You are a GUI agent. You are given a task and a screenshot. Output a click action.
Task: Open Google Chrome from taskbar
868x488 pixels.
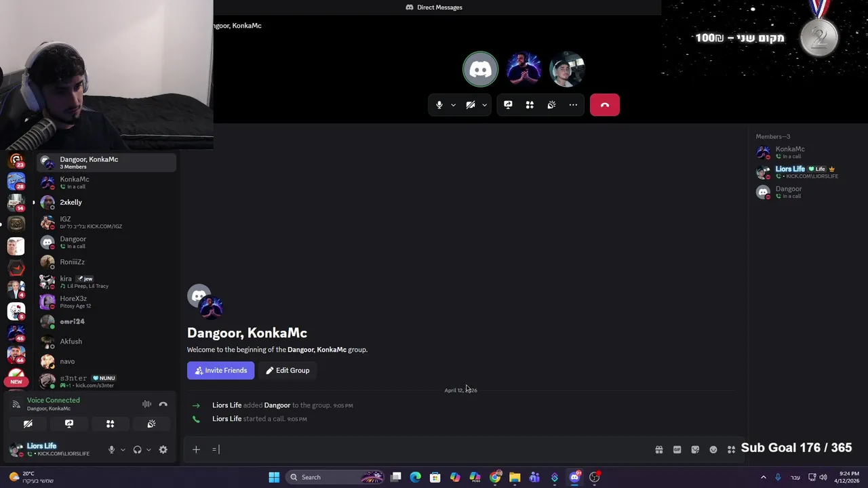coord(495,477)
